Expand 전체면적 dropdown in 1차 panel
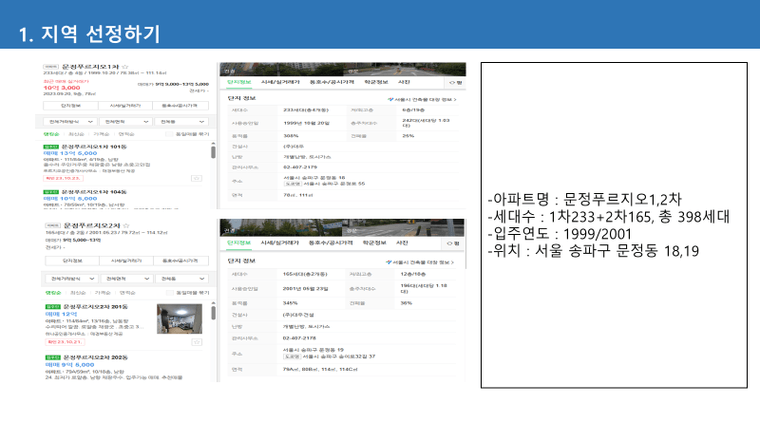Screen dimensions: 760x428 tap(126, 122)
